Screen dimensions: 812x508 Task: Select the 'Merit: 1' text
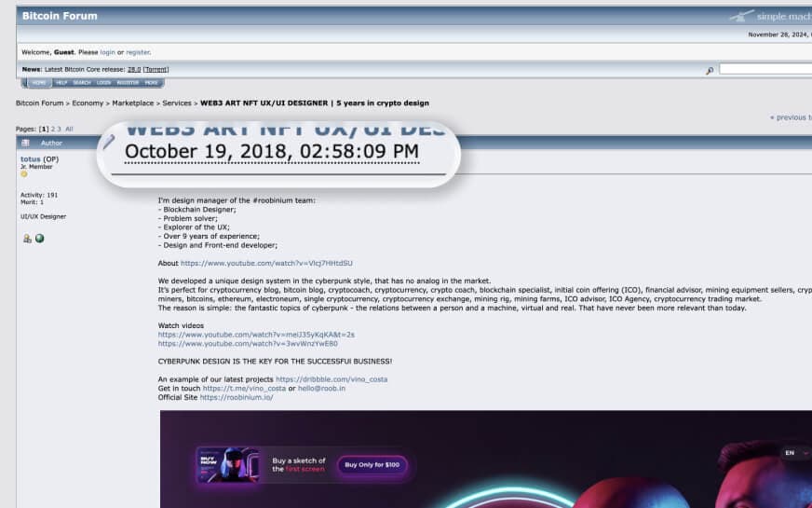pos(32,202)
